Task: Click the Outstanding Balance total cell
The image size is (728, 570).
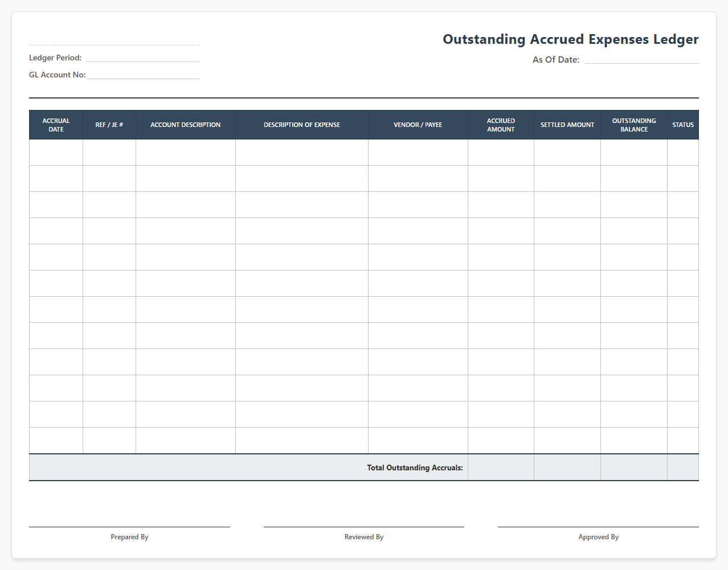Action: pyautogui.click(x=634, y=468)
